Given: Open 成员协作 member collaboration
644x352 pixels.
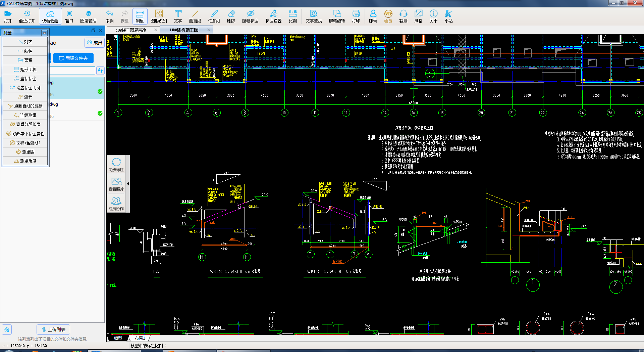Looking at the screenshot, I should (116, 204).
